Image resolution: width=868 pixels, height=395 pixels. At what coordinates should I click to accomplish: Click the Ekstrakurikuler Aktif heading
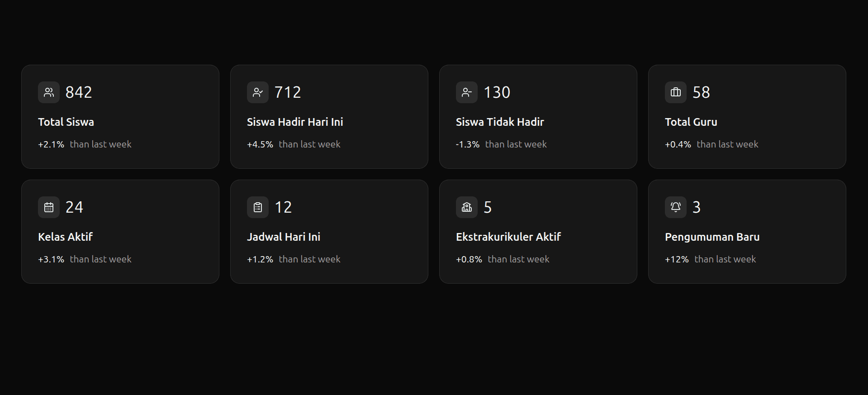pyautogui.click(x=508, y=237)
